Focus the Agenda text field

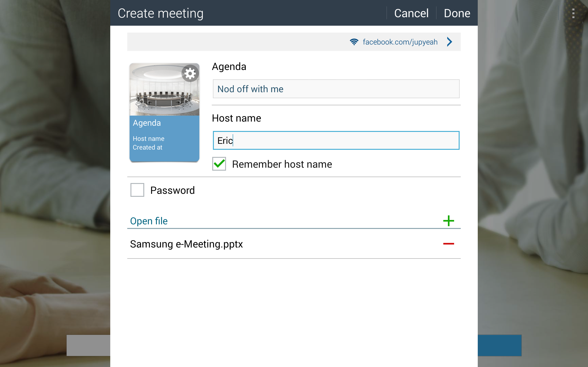[x=336, y=89]
